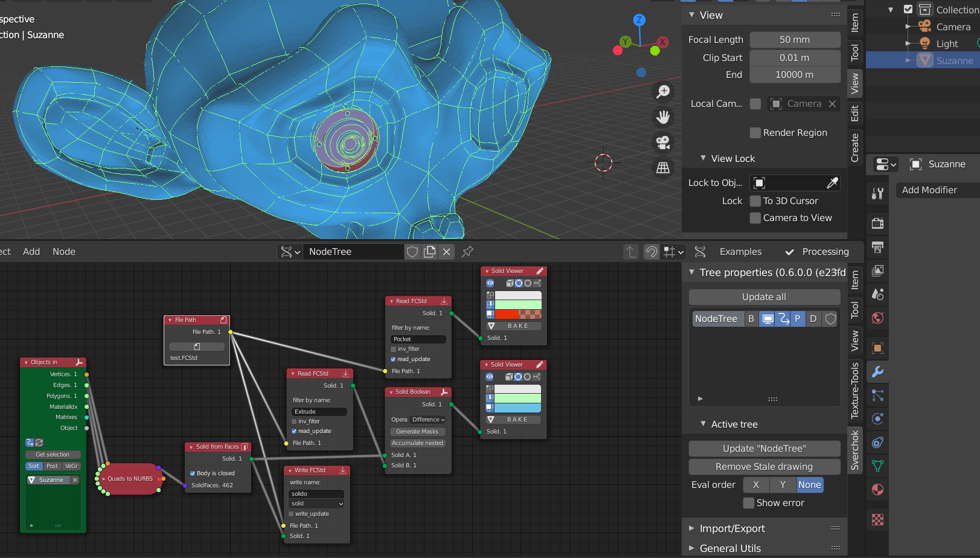Click the pan hand icon in viewport
The width and height of the screenshot is (980, 558).
coord(663,117)
